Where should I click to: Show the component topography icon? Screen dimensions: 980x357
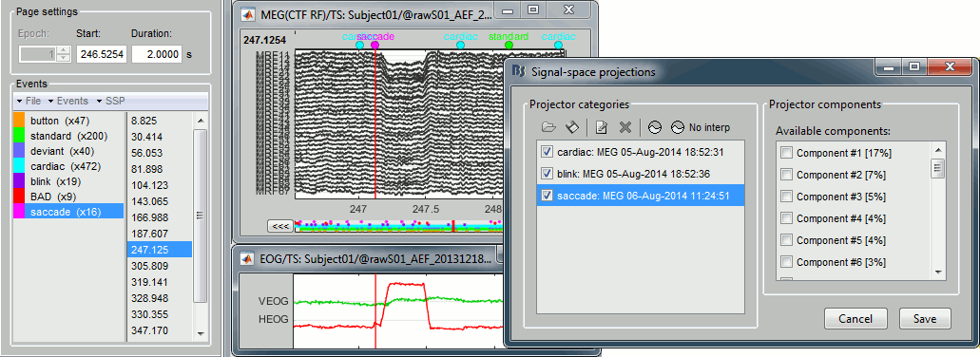click(x=654, y=127)
